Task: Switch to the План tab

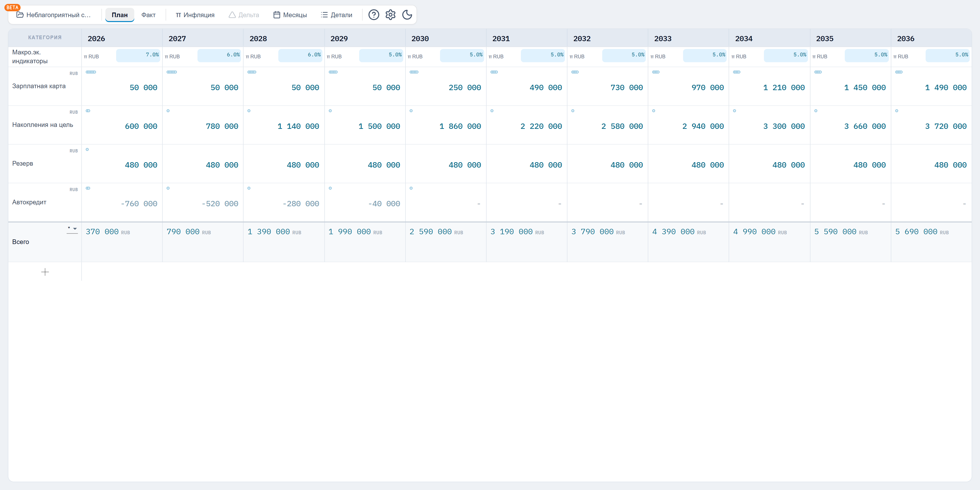Action: [120, 15]
